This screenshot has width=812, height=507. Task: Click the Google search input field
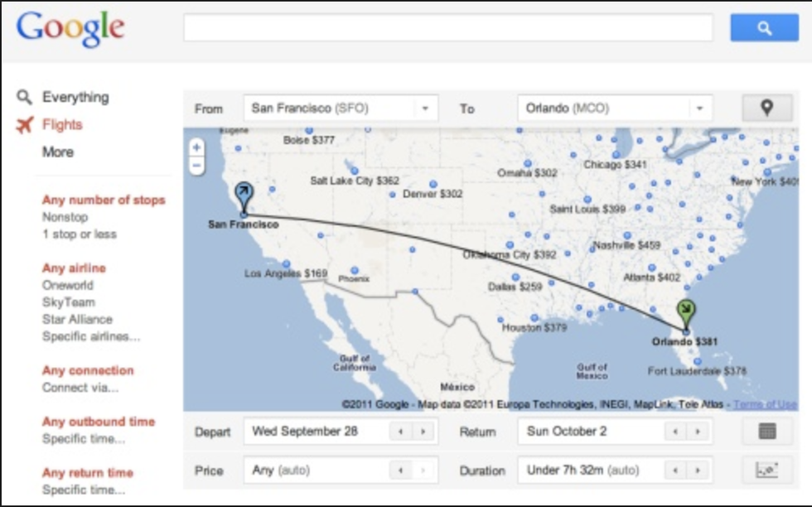point(447,28)
